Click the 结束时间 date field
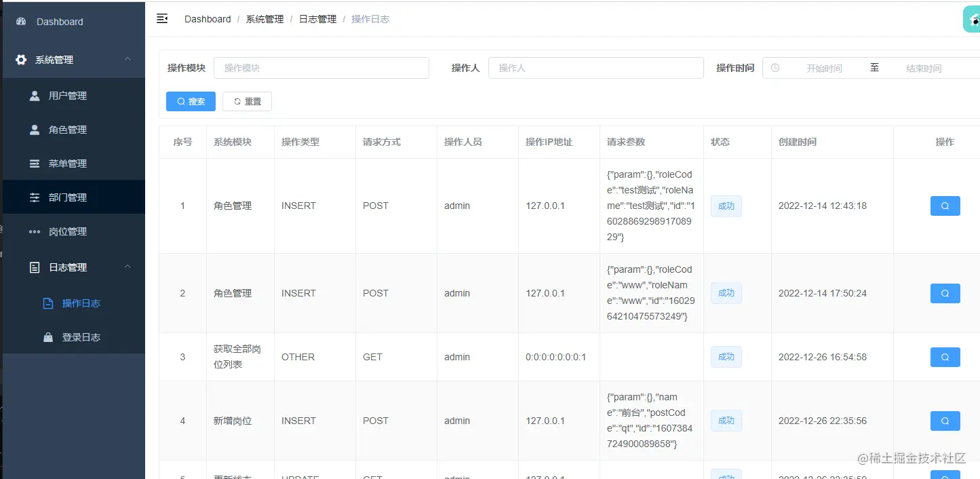The image size is (980, 479). click(x=924, y=69)
